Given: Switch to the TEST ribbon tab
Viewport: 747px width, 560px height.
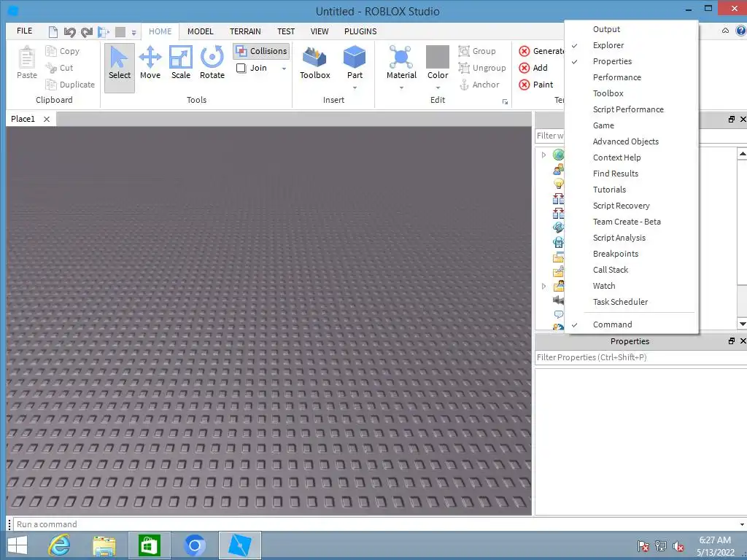Looking at the screenshot, I should 286,31.
